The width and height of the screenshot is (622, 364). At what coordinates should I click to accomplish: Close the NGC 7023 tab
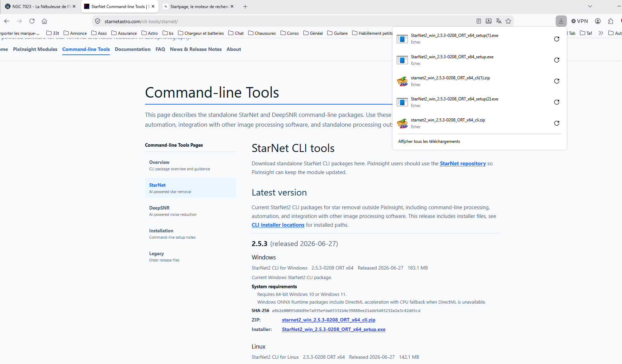74,6
